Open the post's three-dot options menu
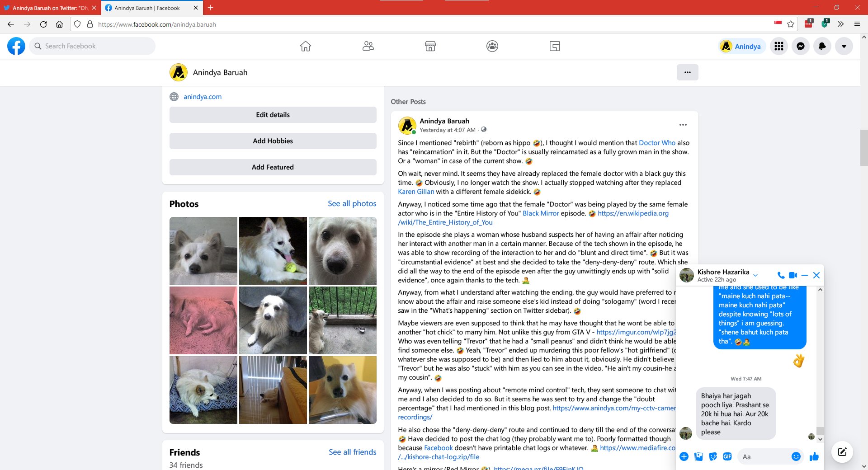Image resolution: width=868 pixels, height=470 pixels. pyautogui.click(x=683, y=125)
